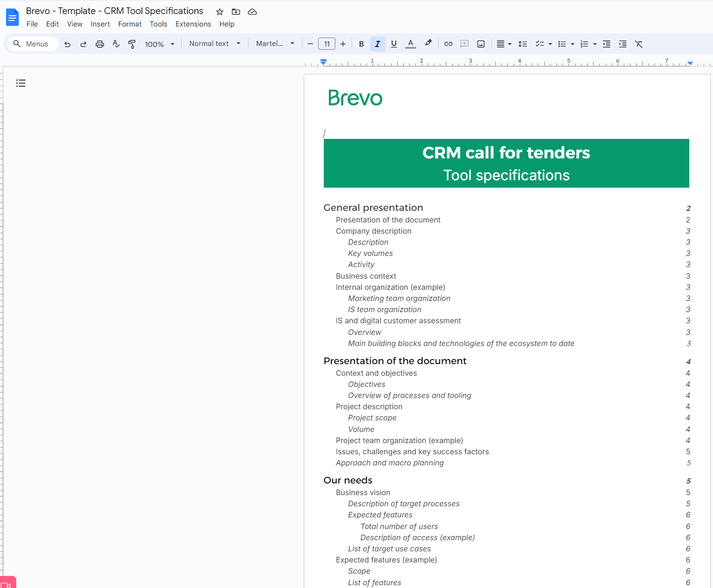Star the document
Viewport: 713px width, 588px height.
[x=220, y=12]
